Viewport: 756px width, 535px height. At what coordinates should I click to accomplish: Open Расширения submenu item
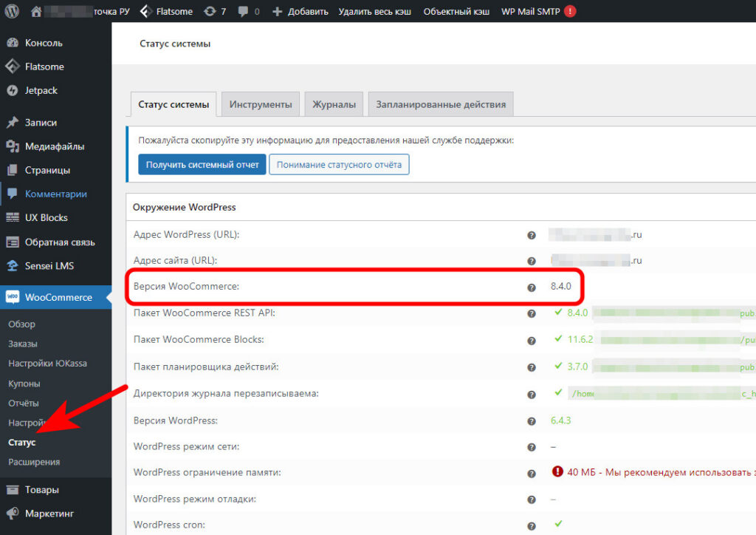tap(34, 462)
